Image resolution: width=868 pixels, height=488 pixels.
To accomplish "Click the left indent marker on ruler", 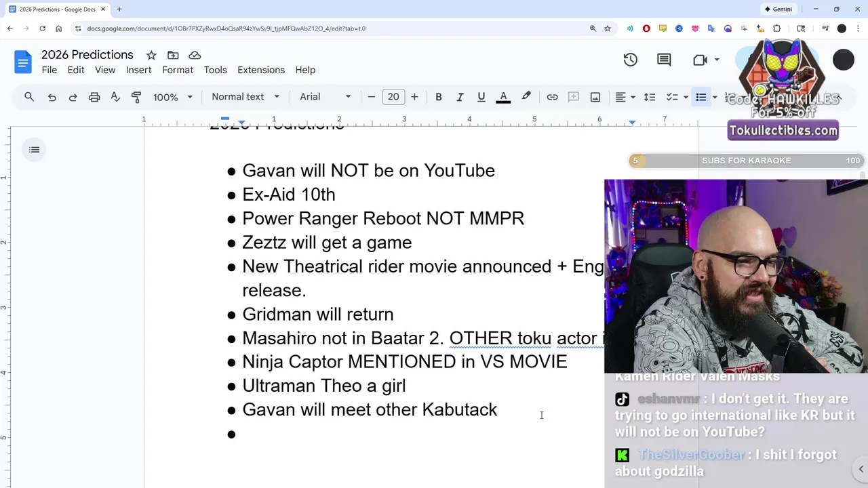I will (x=241, y=123).
